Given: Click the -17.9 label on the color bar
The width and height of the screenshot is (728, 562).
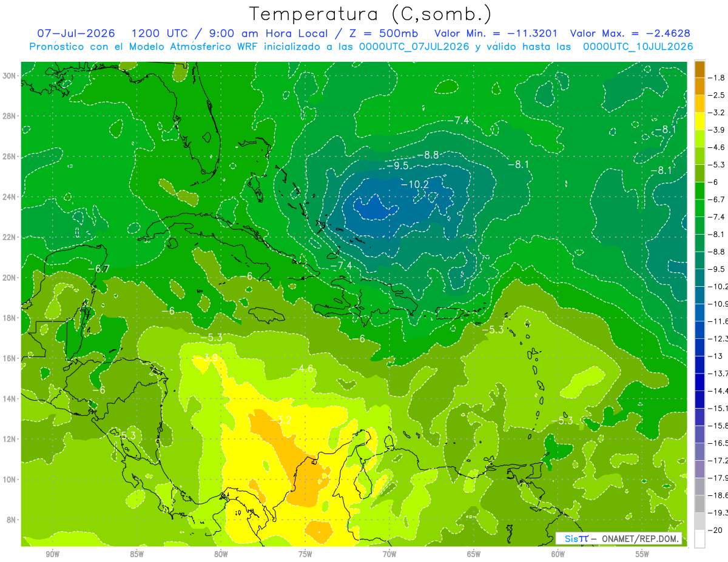Looking at the screenshot, I should (719, 478).
